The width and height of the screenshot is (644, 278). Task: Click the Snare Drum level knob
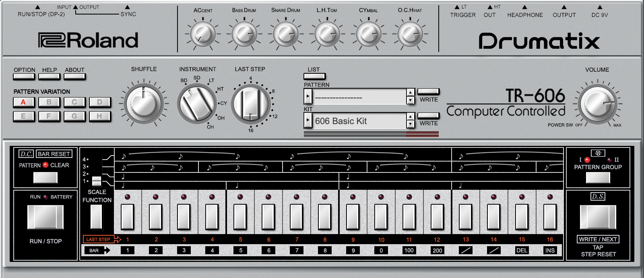(x=285, y=34)
